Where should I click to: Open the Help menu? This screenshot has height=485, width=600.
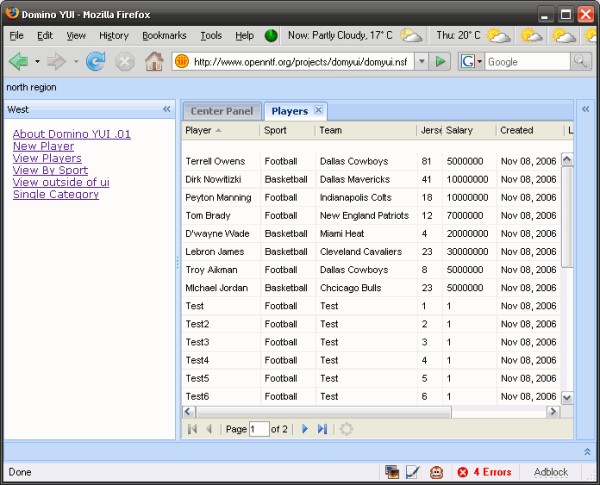click(244, 36)
